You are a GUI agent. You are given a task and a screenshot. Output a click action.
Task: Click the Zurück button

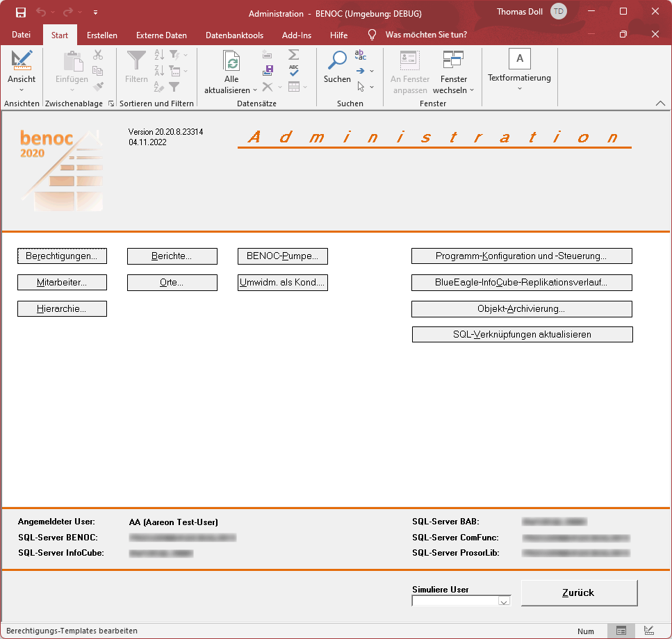click(578, 593)
